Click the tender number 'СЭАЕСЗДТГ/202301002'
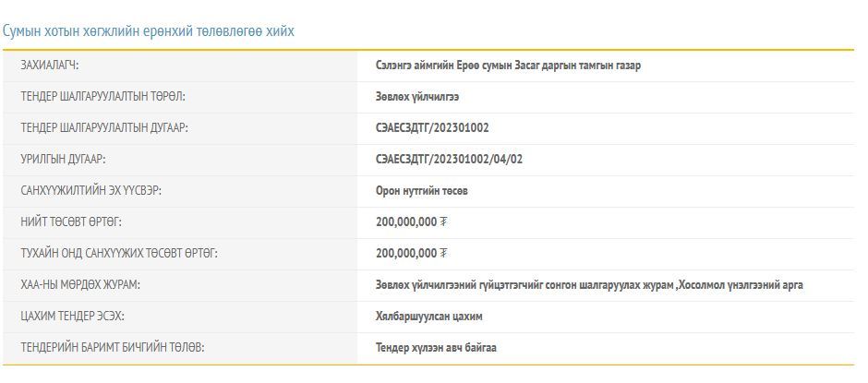Screen dimensions: 868x383 pos(432,128)
